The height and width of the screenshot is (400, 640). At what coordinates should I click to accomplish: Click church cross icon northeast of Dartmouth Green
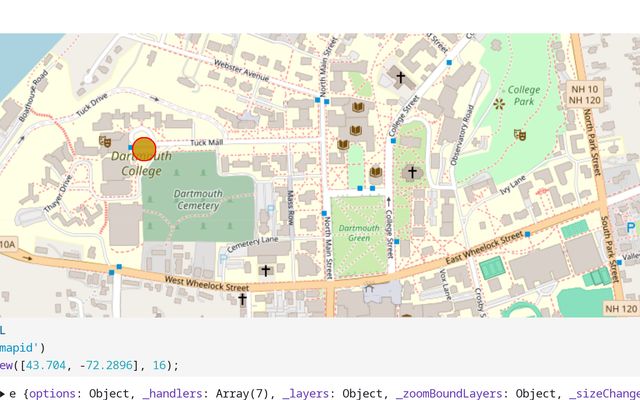tap(411, 172)
